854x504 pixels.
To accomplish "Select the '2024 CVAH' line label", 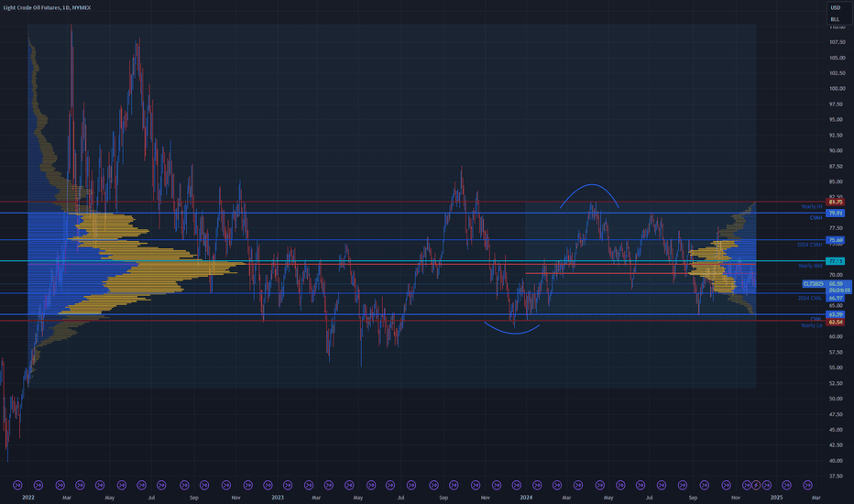I will 810,245.
